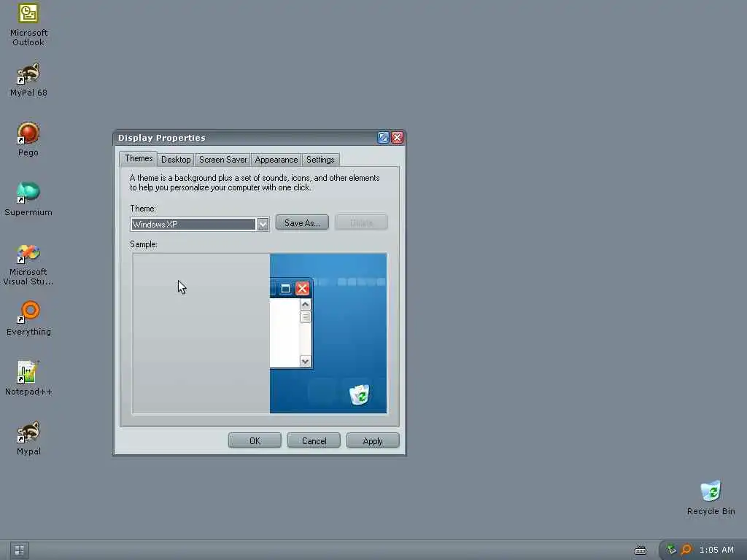Viewport: 747px width, 560px height.
Task: Click the recycle bin in sample preview
Action: click(x=360, y=394)
